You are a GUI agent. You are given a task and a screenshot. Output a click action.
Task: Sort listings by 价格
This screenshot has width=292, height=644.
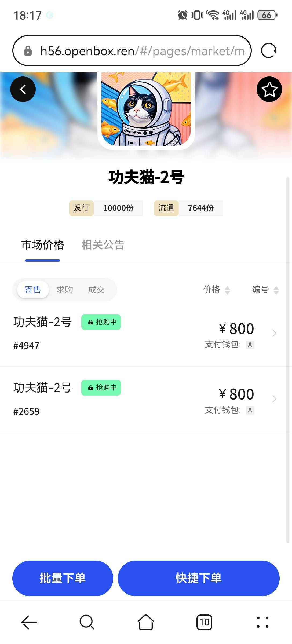pos(217,290)
